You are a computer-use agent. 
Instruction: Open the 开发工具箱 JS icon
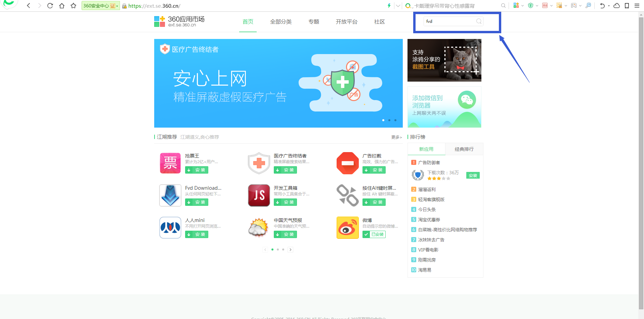pos(259,195)
